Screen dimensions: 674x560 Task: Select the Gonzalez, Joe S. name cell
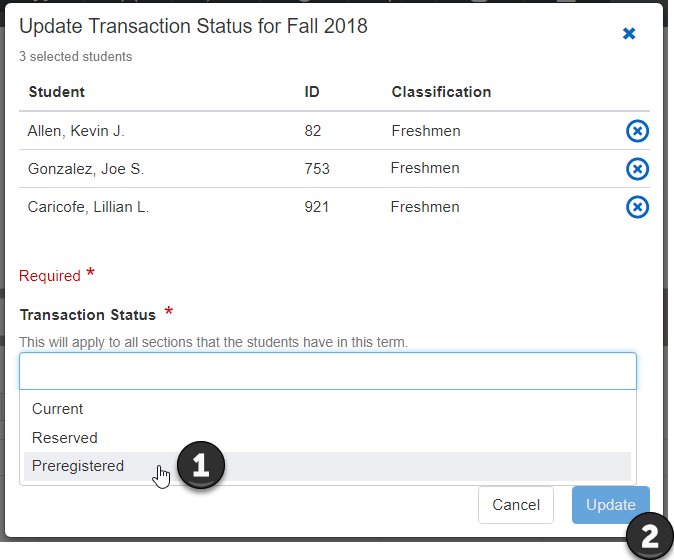(x=86, y=169)
